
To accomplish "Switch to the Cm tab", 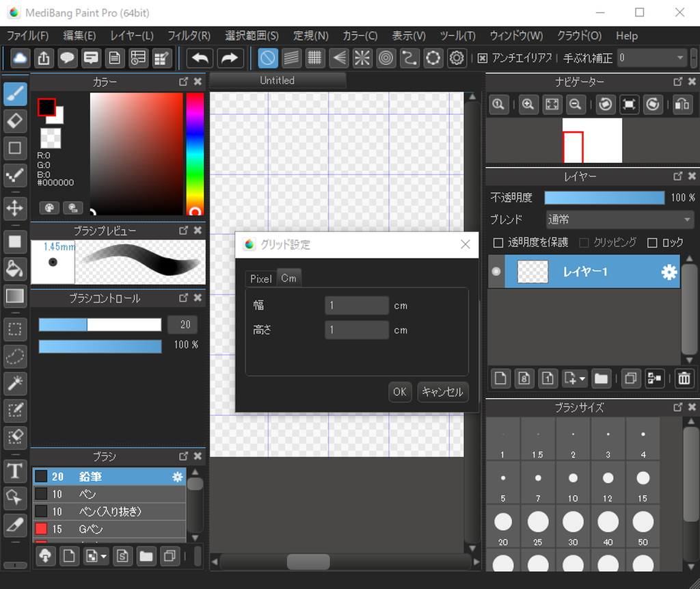I will pos(289,278).
